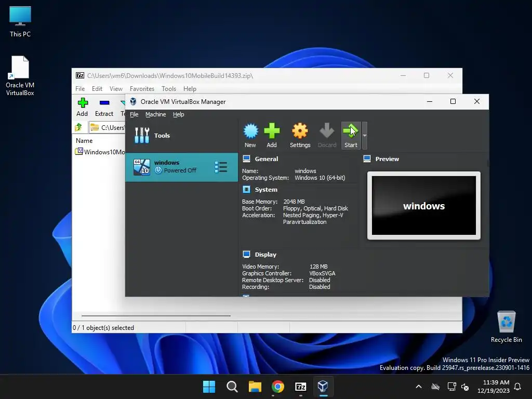The width and height of the screenshot is (532, 399).
Task: Click the network tray icon
Action: pos(451,387)
